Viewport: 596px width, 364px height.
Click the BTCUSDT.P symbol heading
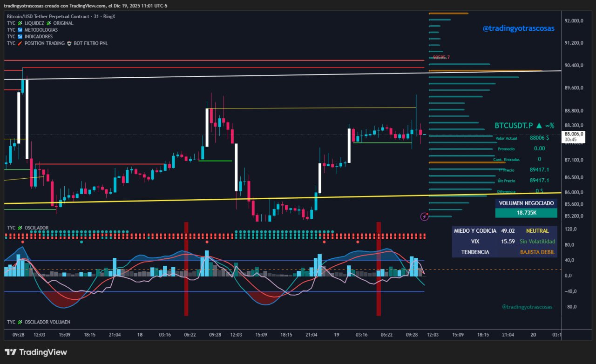coord(514,126)
